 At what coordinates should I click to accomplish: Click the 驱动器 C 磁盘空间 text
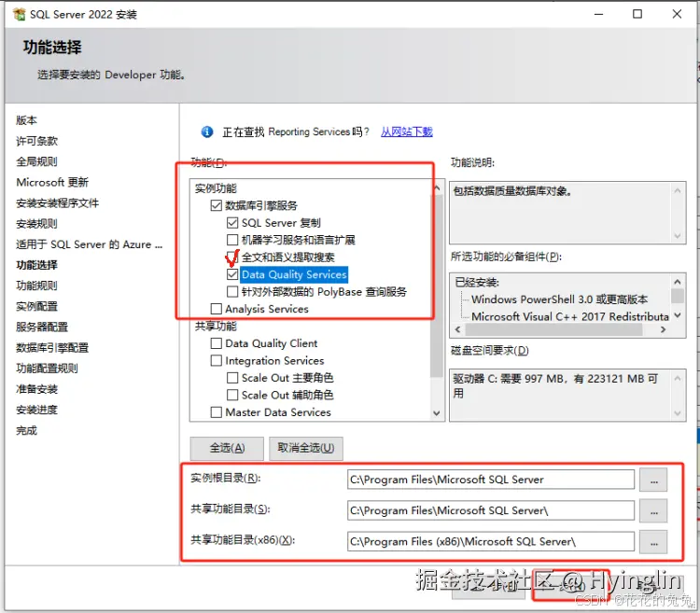point(555,386)
